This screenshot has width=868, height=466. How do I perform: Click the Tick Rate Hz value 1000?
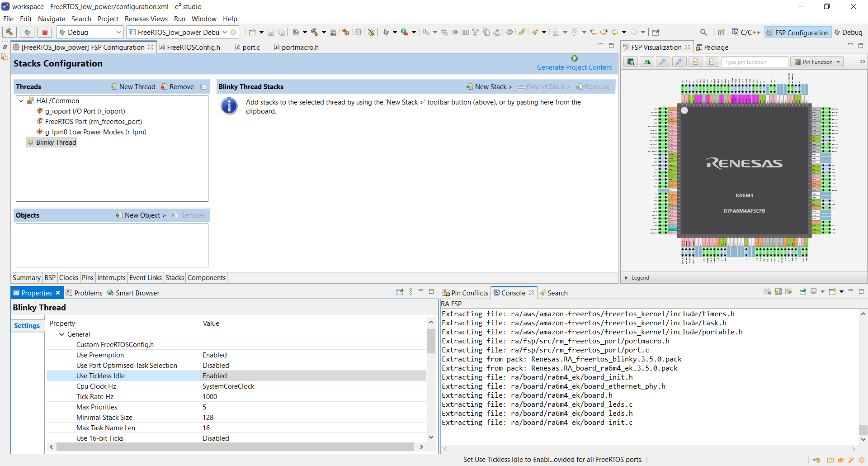[313, 397]
